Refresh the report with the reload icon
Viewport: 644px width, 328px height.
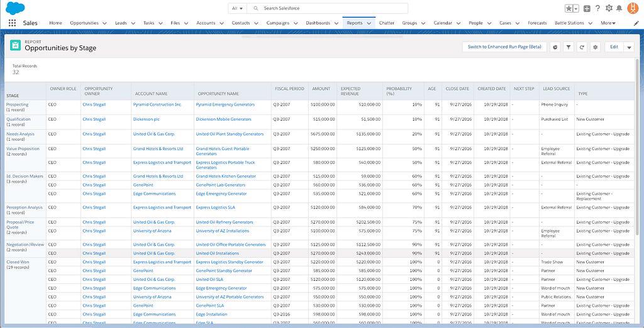582,47
